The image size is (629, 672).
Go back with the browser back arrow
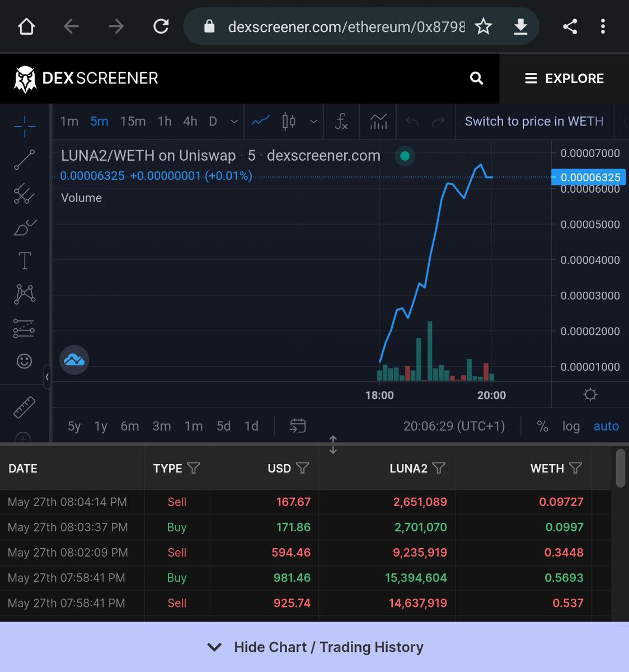click(71, 26)
